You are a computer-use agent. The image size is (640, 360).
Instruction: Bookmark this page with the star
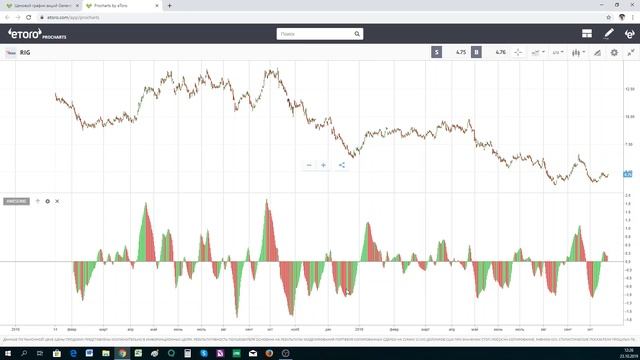point(609,18)
